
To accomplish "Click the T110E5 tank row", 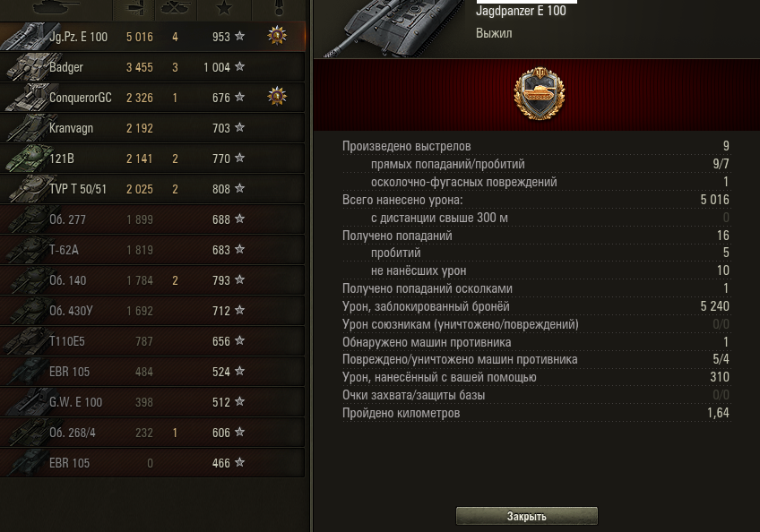I will pos(152,341).
